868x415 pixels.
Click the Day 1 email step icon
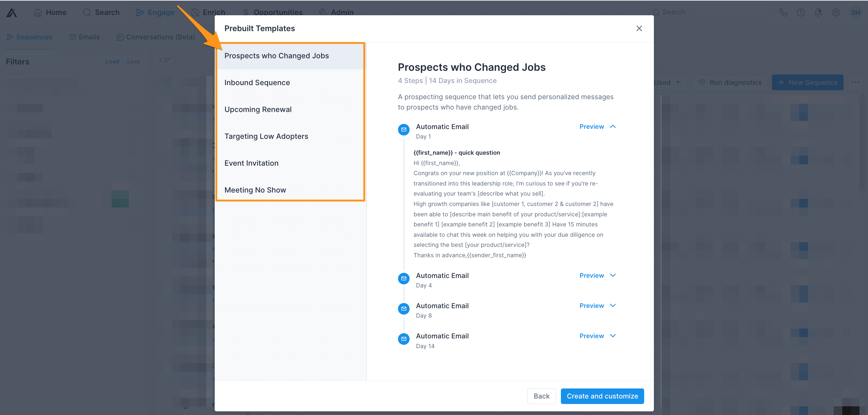[404, 129]
